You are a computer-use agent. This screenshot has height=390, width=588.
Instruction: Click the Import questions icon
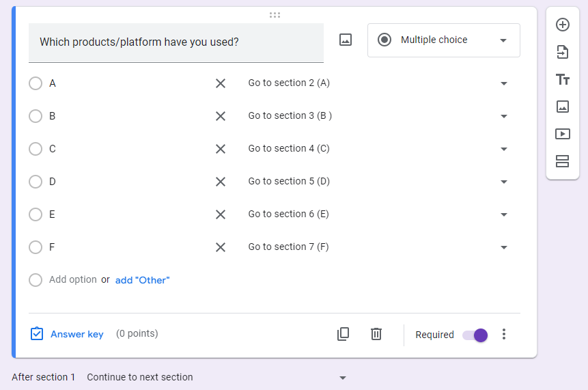[563, 52]
